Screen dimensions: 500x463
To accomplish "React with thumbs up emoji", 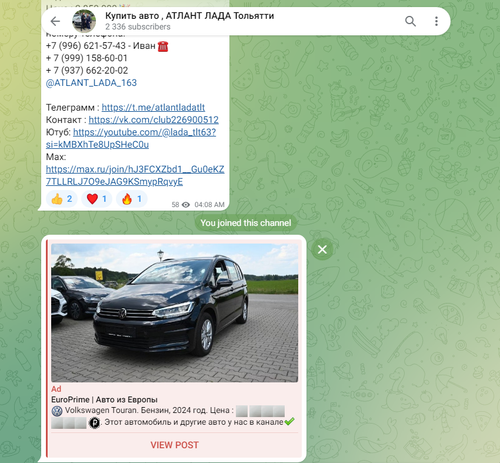I will click(x=62, y=199).
